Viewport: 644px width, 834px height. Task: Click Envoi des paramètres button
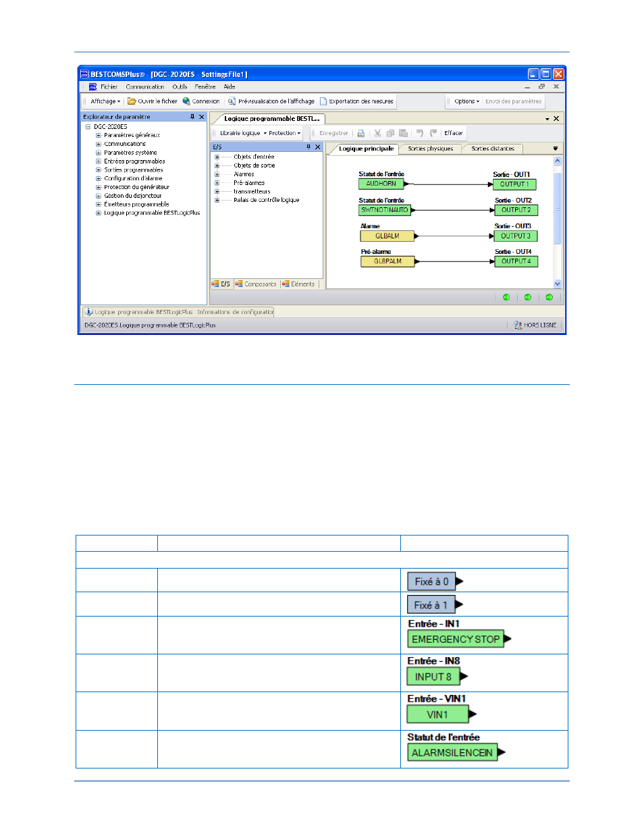tap(514, 101)
